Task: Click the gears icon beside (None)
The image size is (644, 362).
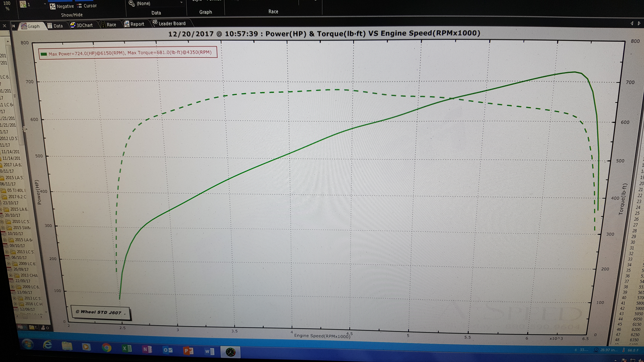Action: (132, 4)
